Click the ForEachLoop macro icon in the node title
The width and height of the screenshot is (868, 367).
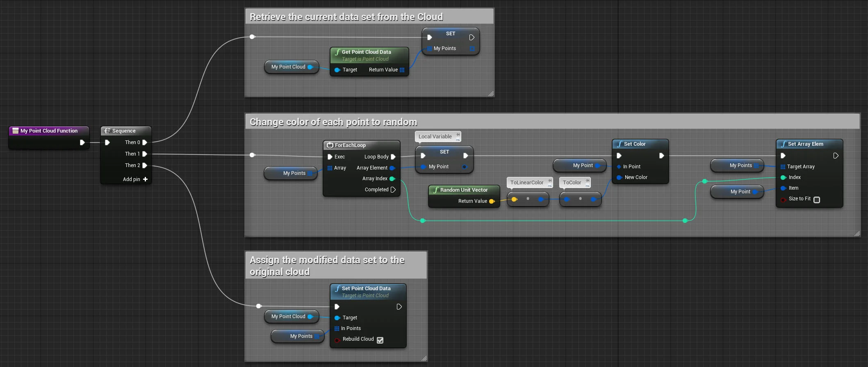point(330,145)
